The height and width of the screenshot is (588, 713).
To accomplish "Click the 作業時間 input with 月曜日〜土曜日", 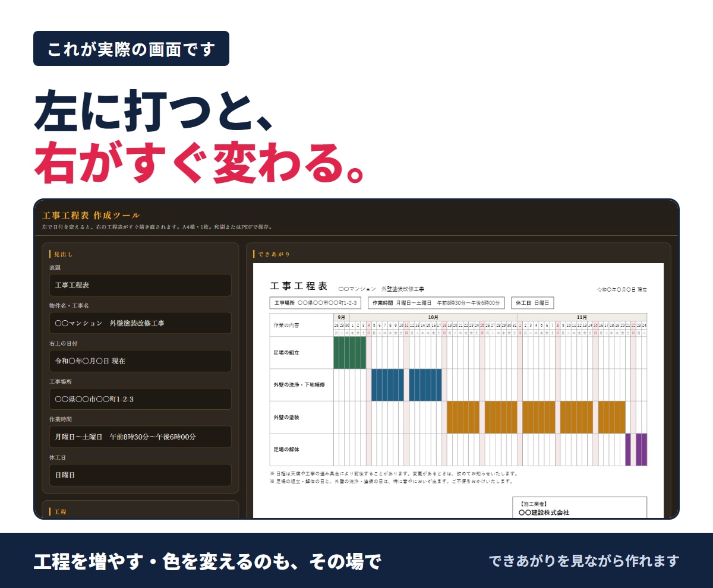I will pos(140,437).
